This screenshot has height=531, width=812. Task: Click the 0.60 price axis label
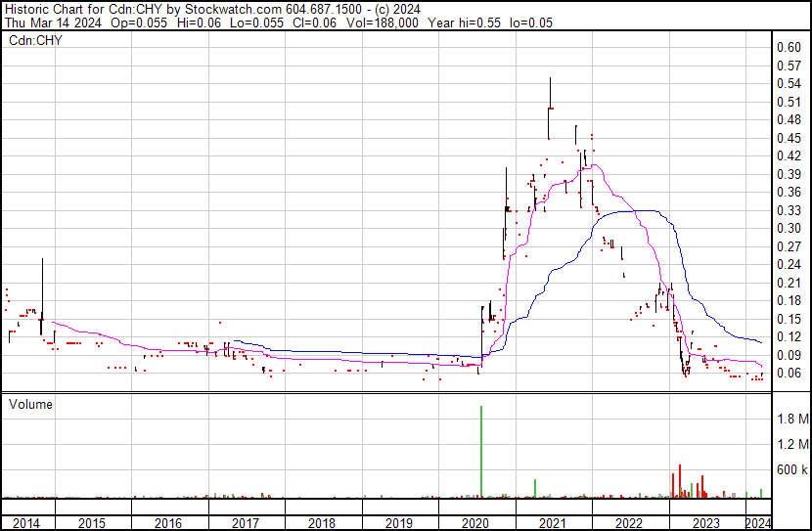coord(789,47)
